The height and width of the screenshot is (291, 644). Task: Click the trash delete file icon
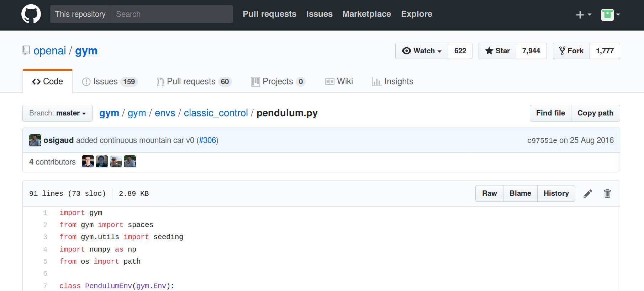click(607, 194)
